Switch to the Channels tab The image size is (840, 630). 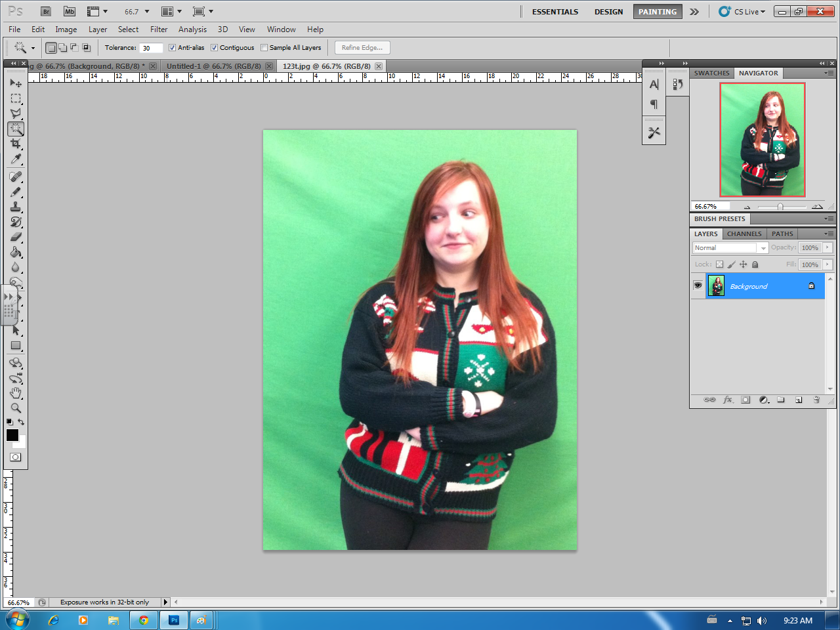tap(744, 234)
